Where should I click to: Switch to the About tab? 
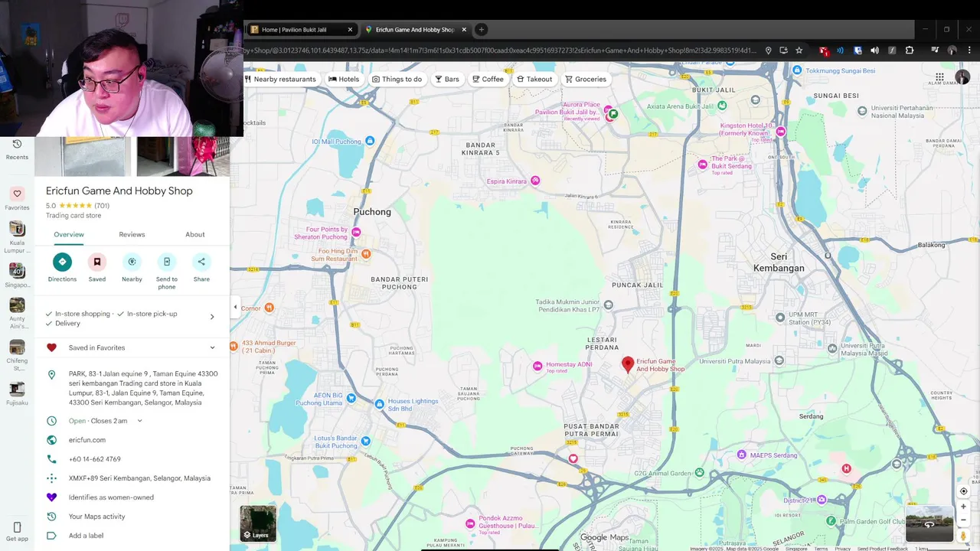[195, 234]
